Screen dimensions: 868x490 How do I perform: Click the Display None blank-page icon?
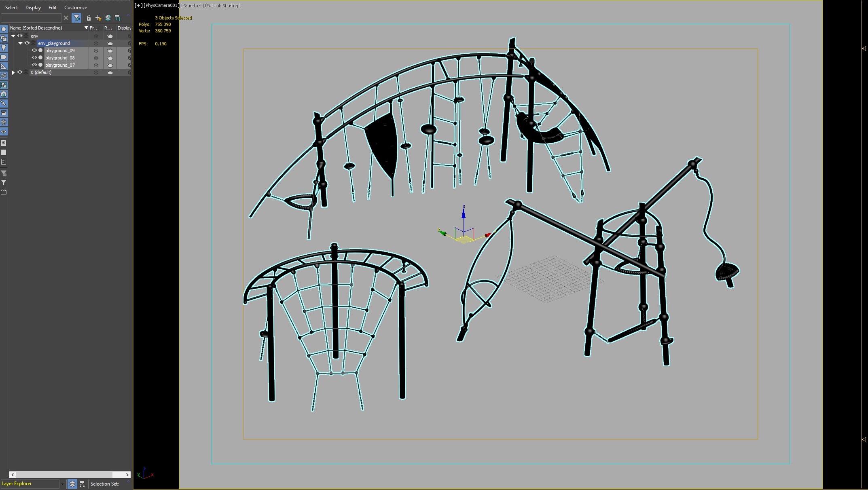(x=4, y=152)
